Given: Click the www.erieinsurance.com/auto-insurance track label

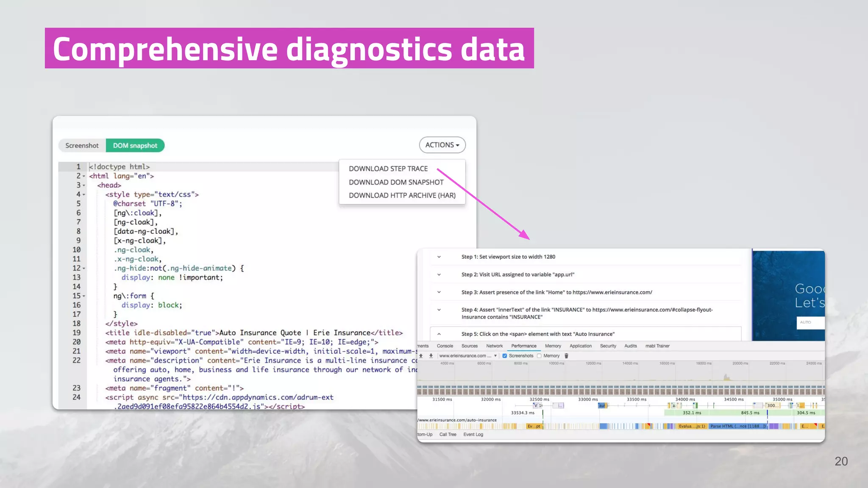Looking at the screenshot, I should coord(457,420).
